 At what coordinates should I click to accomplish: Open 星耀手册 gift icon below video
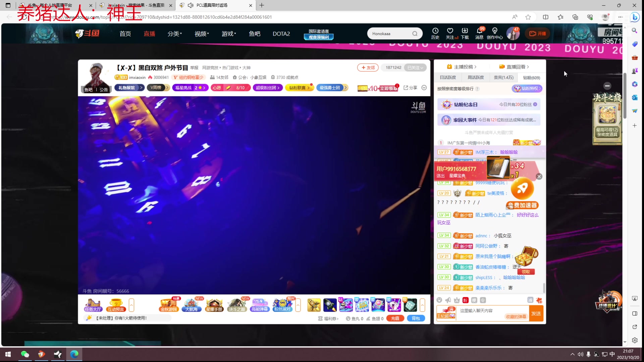(214, 305)
